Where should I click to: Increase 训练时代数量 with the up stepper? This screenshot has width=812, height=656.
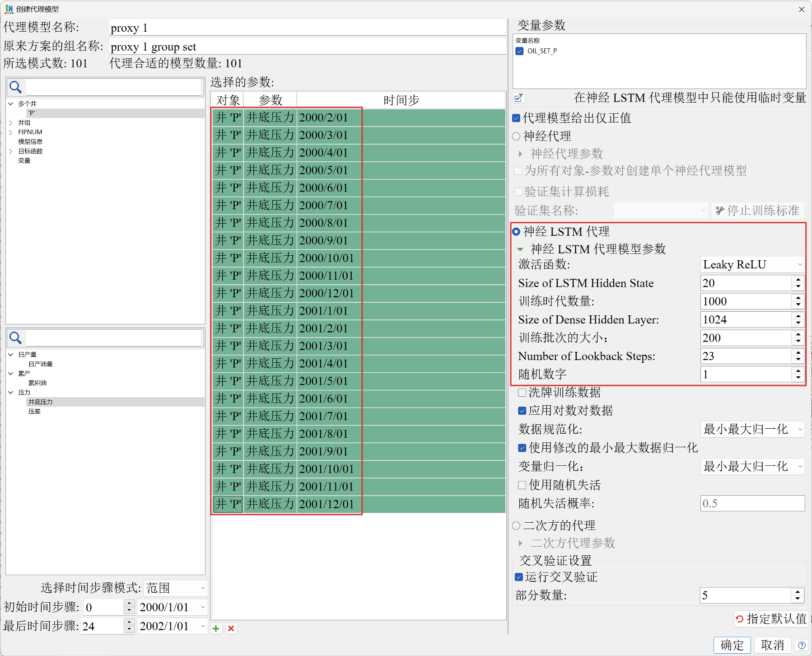[x=798, y=298]
